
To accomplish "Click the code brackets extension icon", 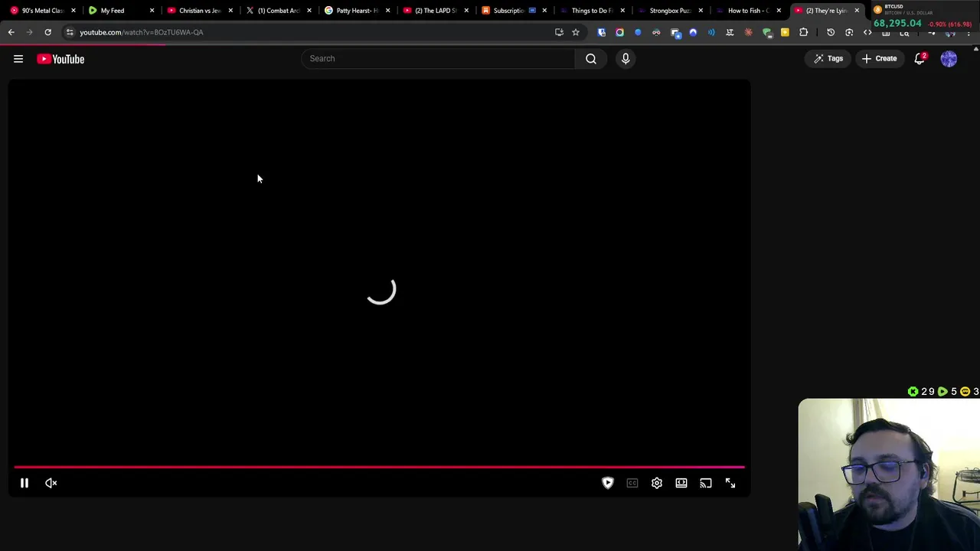I will point(867,32).
